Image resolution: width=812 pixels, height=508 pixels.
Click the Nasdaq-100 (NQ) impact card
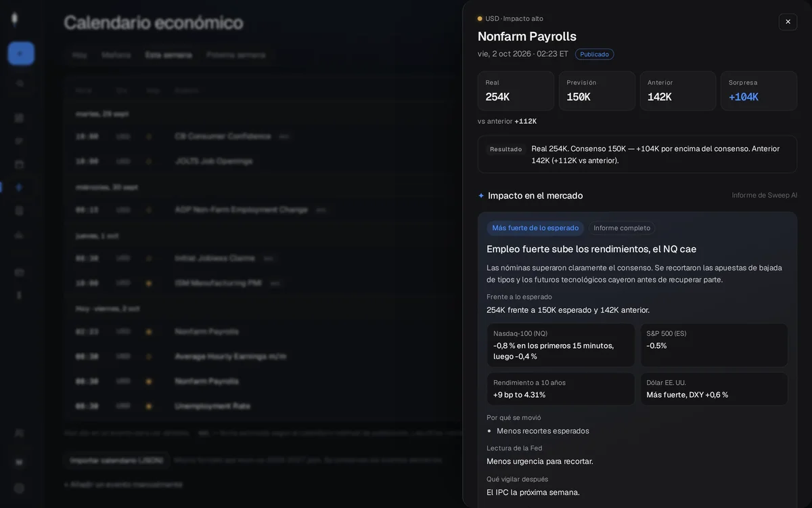tap(561, 345)
